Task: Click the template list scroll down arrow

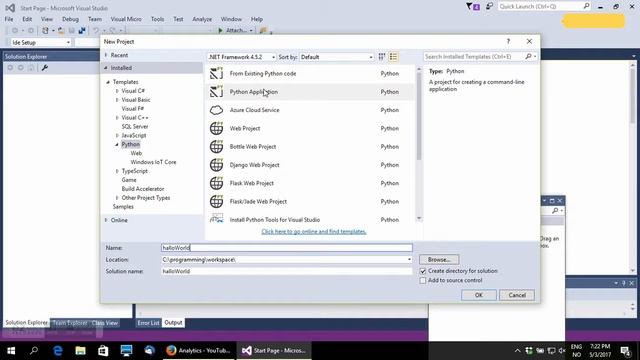Action: click(x=419, y=219)
